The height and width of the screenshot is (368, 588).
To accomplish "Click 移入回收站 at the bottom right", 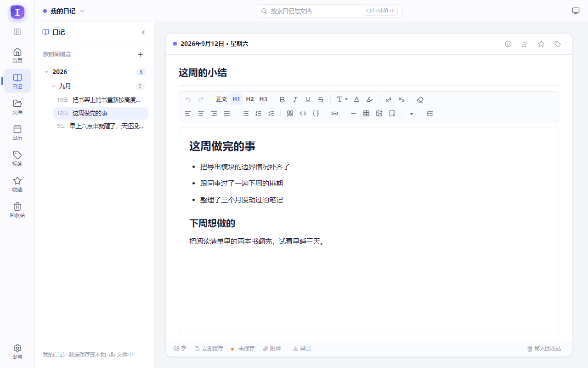I will coord(544,349).
